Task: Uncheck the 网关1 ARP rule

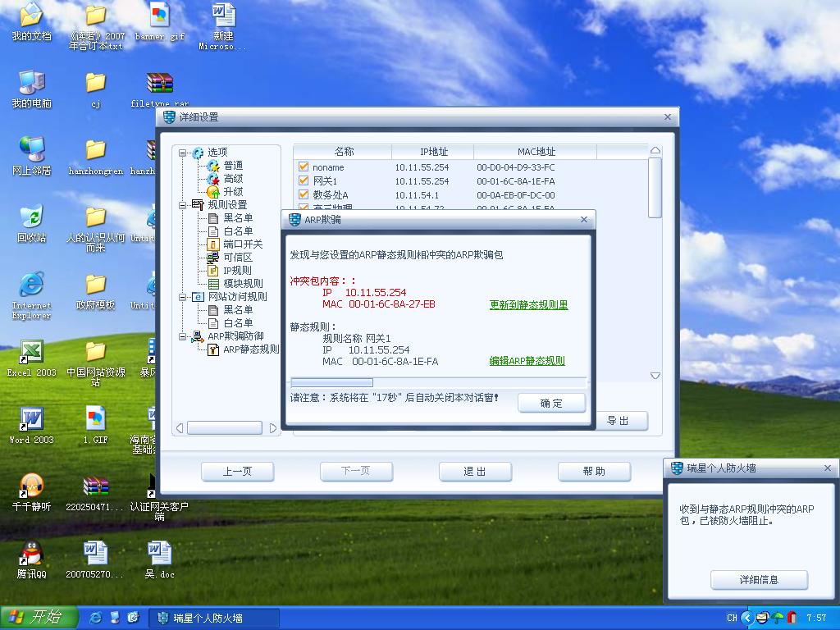Action: tap(304, 180)
